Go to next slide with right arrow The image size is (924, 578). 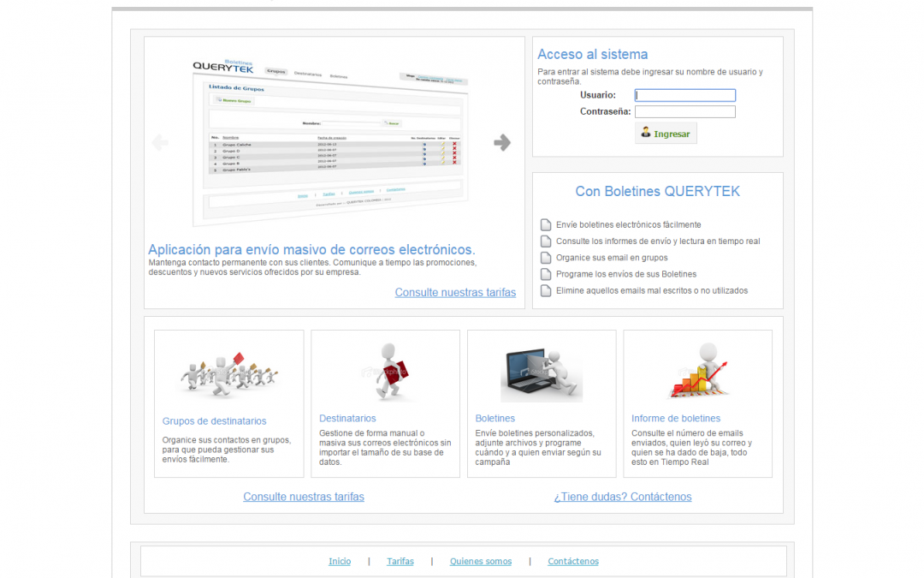[x=502, y=142]
